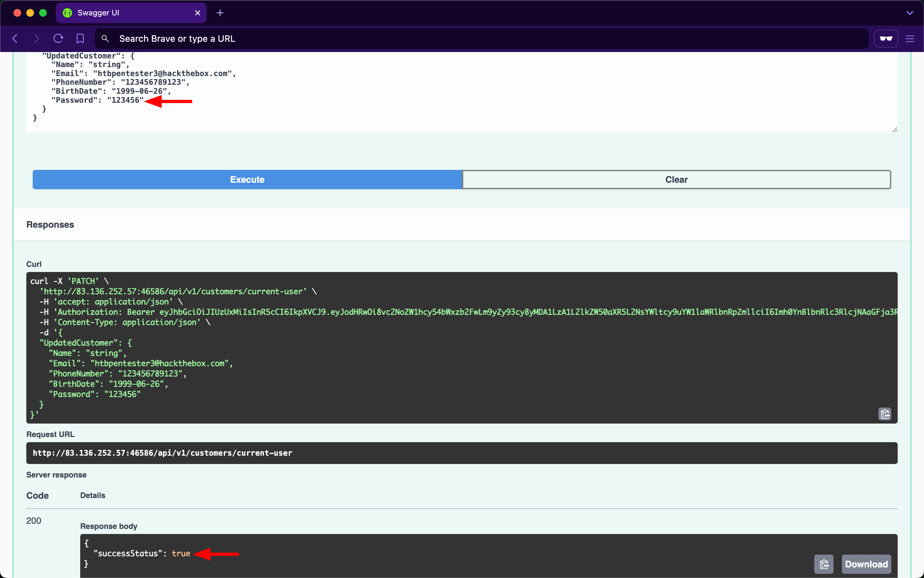This screenshot has width=924, height=578.
Task: Go back with the browser back arrow
Action: point(15,39)
